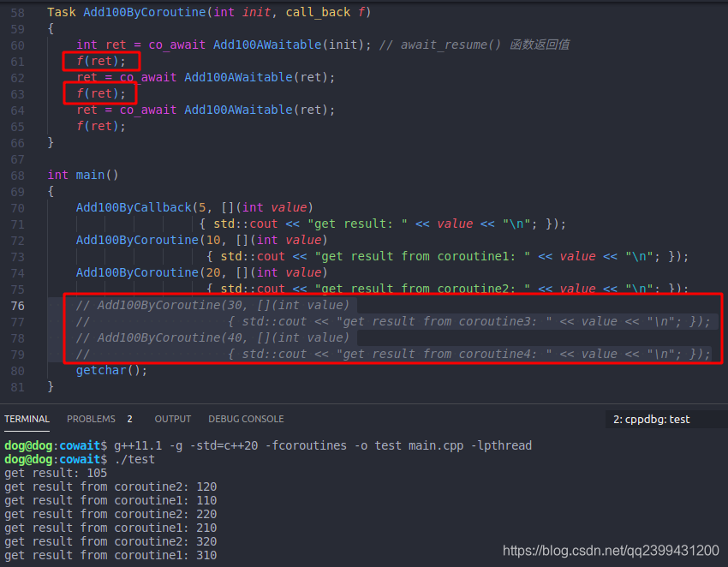728x567 pixels.
Task: Click 'f(ret);' on line 61
Action: point(101,62)
